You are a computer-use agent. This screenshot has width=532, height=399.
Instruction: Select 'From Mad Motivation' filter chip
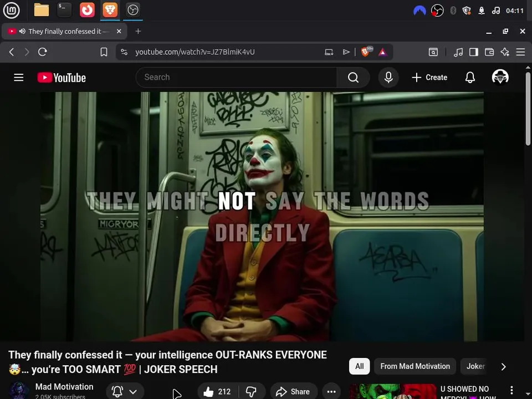click(x=415, y=366)
